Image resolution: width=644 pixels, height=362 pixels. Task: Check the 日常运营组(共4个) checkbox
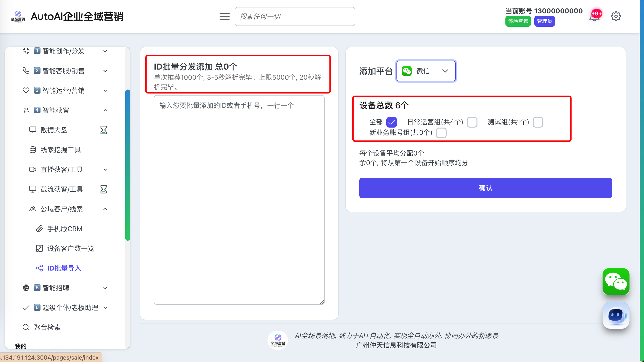tap(472, 122)
